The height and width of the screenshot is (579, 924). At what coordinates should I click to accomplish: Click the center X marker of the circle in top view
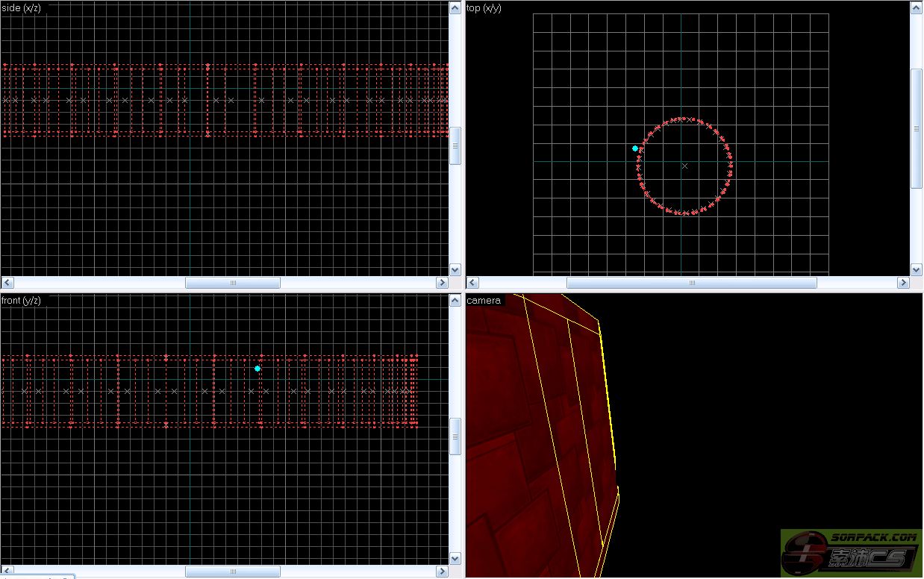click(x=685, y=166)
